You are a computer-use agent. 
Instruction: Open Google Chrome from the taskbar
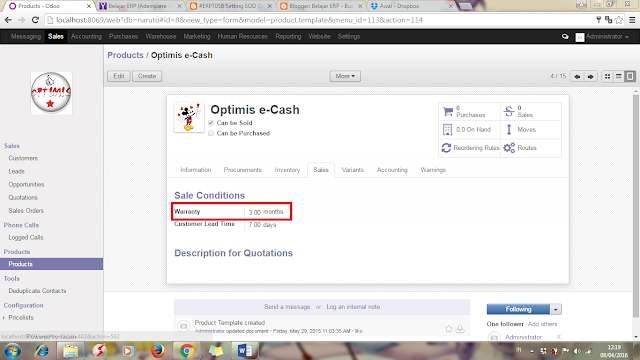point(187,351)
